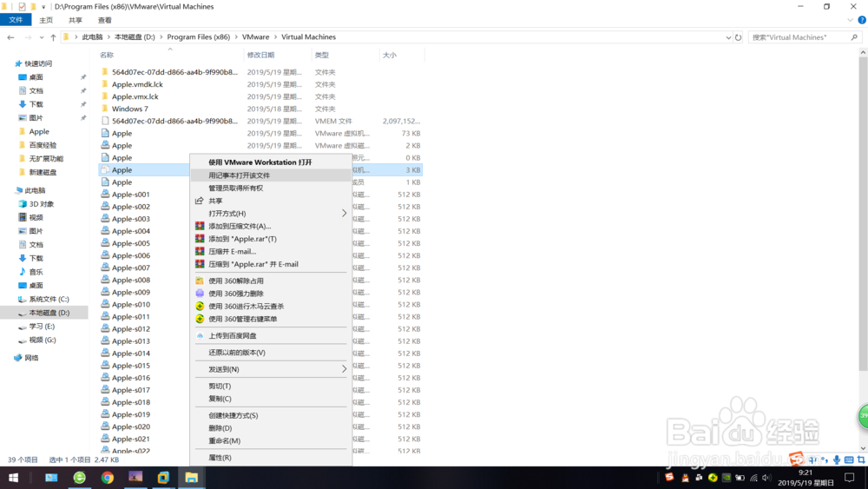This screenshot has height=489, width=868.
Task: Click the vertical scrollbar of file list
Action: pyautogui.click(x=863, y=213)
